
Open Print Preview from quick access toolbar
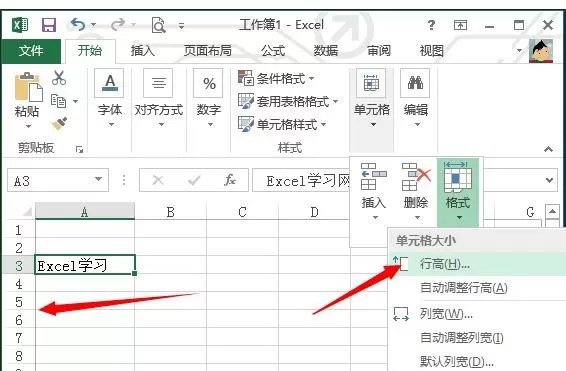pos(158,25)
